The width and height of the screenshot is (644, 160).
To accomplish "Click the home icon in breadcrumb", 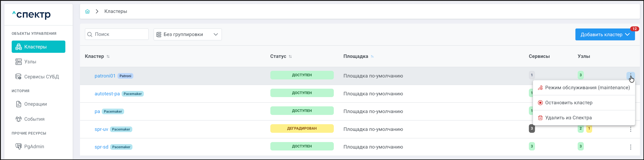I will click(x=87, y=12).
